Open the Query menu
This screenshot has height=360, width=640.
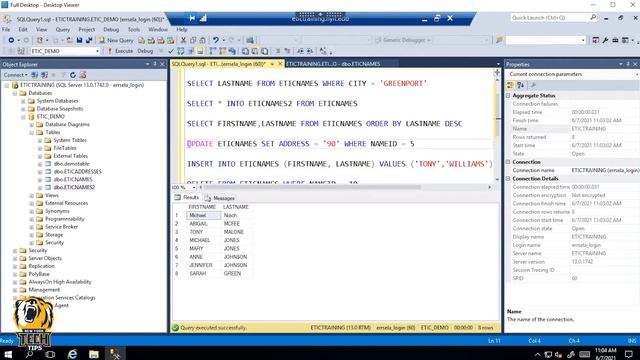click(x=62, y=29)
